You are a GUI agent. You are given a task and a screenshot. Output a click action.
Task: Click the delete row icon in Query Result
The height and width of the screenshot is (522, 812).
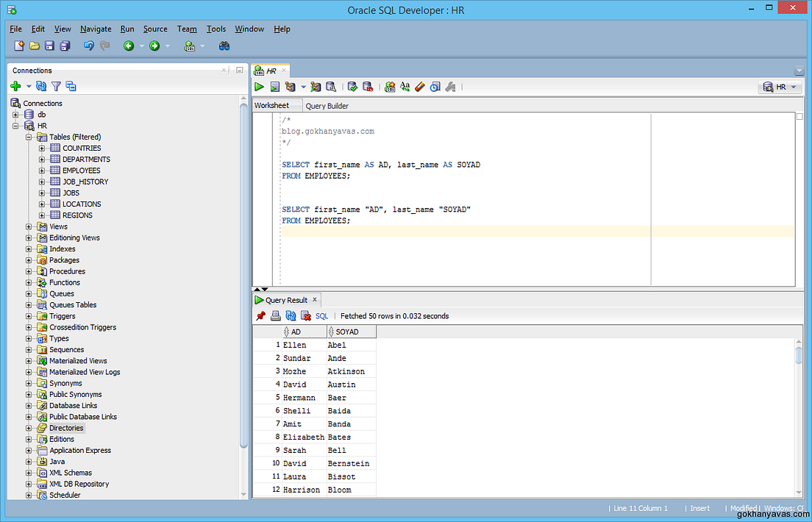306,316
